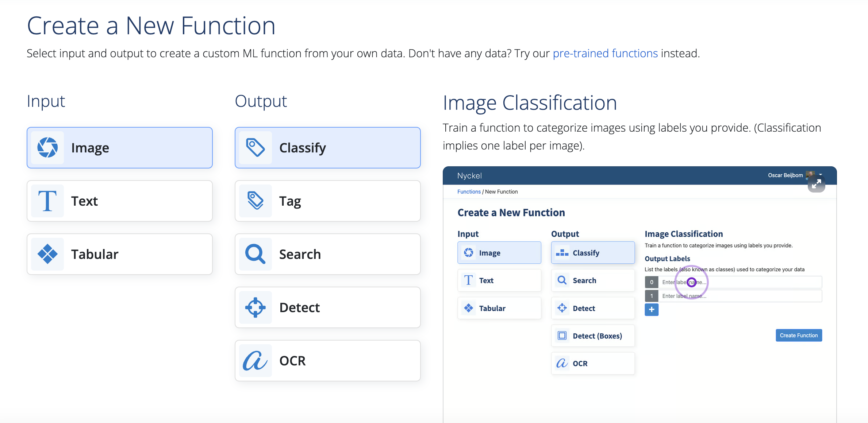Expand the preview image to fullscreen
The height and width of the screenshot is (423, 868).
(816, 184)
